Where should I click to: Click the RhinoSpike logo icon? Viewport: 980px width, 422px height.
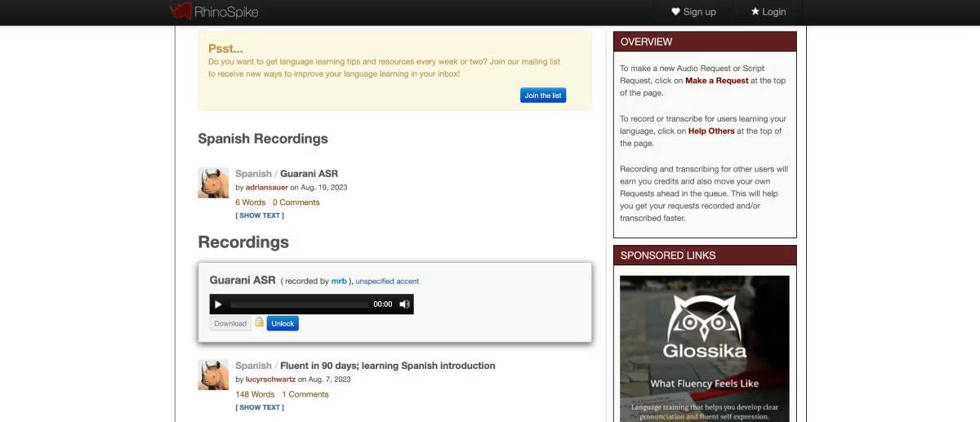180,11
